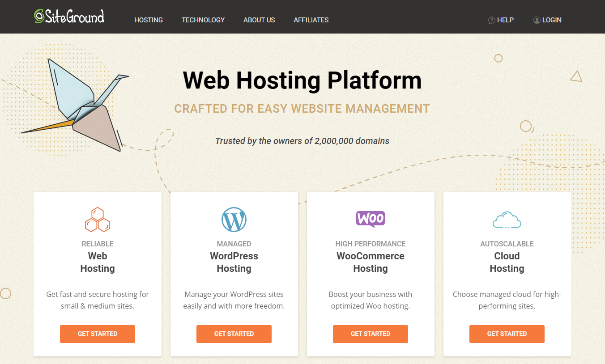Get started with Web Hosting
605x364 pixels.
[x=98, y=334]
